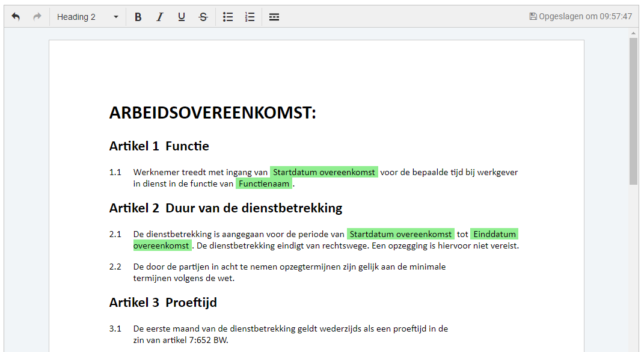
Task: Toggle underline formatting
Action: (x=181, y=17)
